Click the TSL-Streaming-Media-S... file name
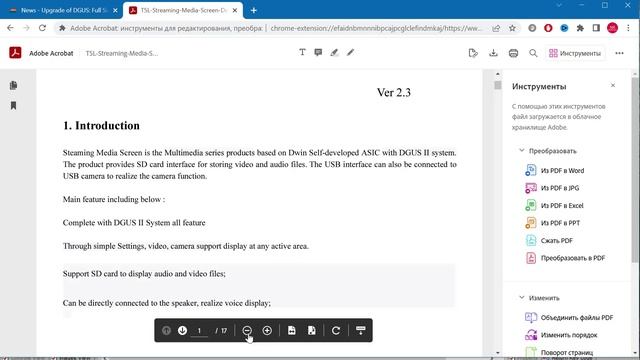Screen dimensions: 640x360 [122, 53]
